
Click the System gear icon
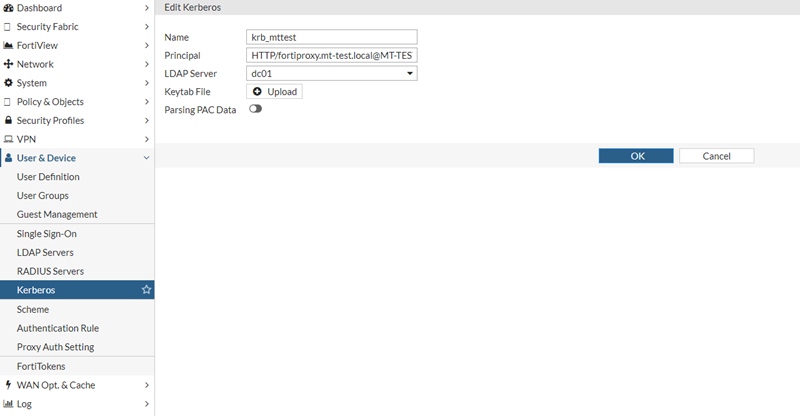tap(8, 83)
